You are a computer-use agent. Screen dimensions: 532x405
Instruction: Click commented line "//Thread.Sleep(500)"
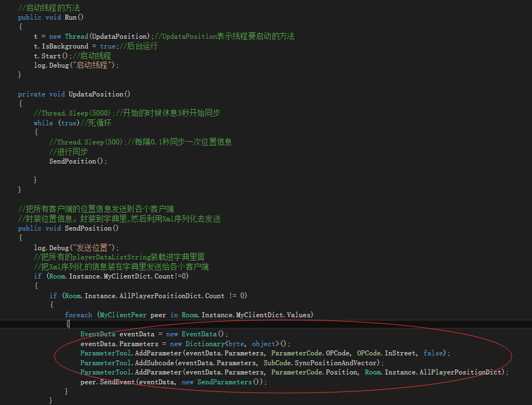tap(86, 142)
